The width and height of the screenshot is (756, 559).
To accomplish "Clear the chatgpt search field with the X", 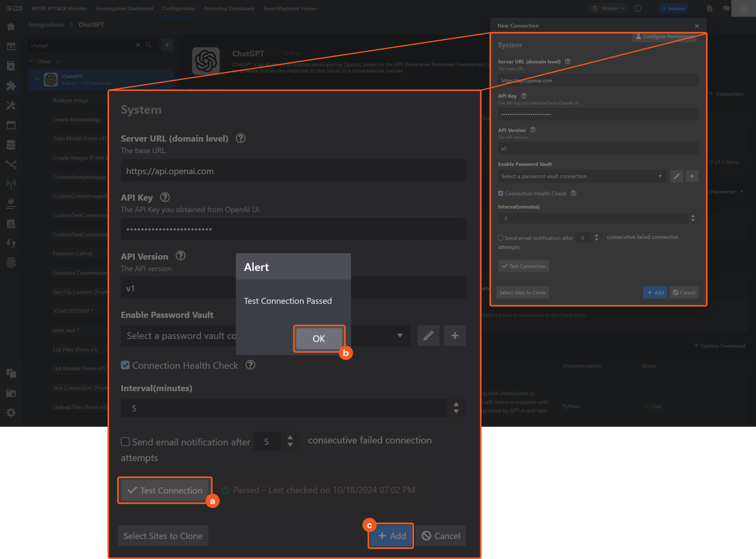I will (138, 45).
